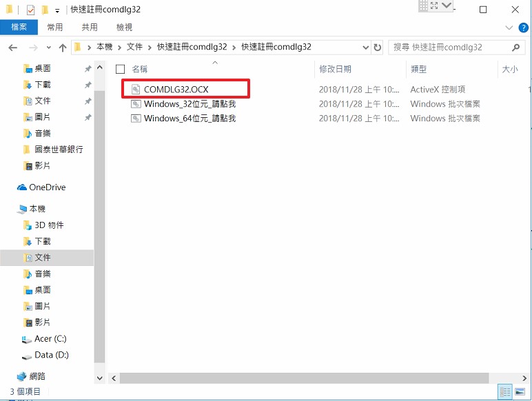
Task: Click the Windows_64位元 batch file icon
Action: [136, 119]
